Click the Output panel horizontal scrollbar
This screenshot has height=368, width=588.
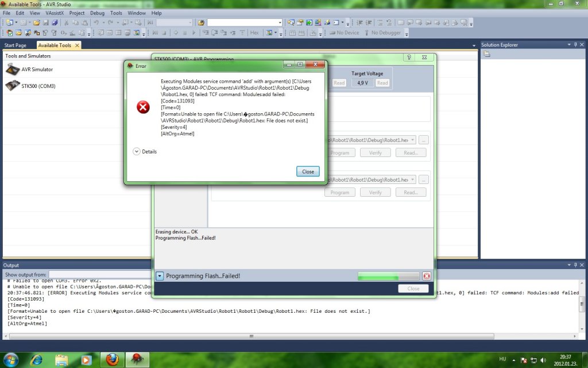252,336
